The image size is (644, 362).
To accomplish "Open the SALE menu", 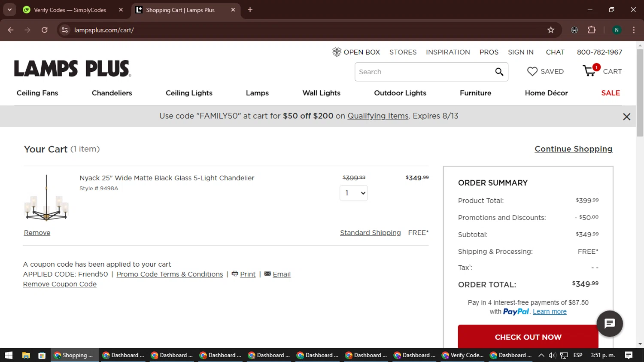I will click(611, 93).
